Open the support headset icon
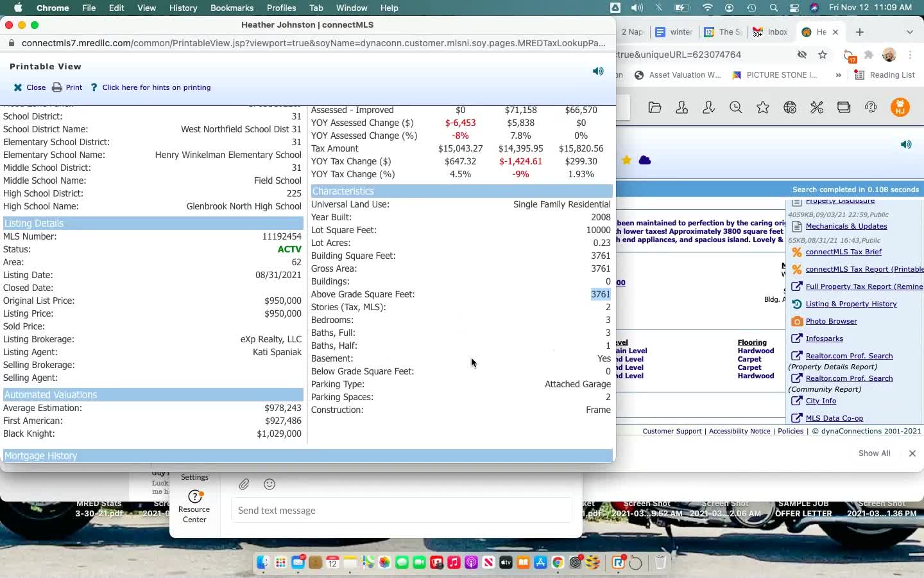The width and height of the screenshot is (924, 578). 871,107
